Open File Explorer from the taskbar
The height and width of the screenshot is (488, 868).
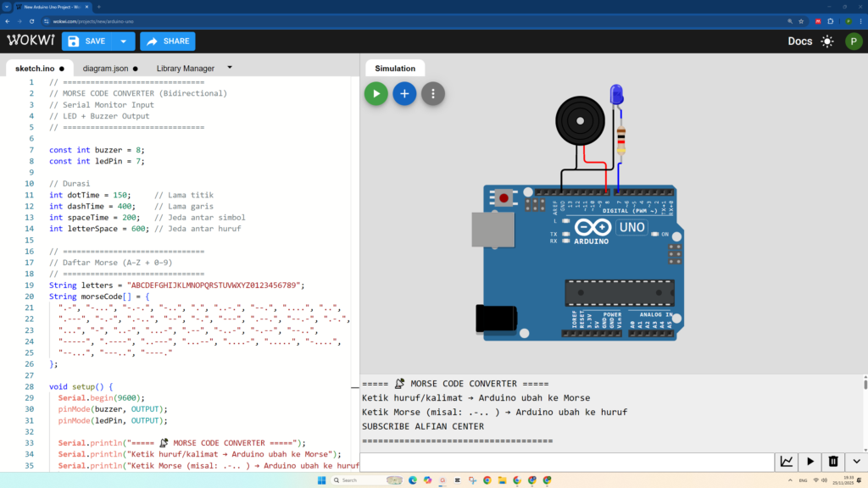point(502,480)
